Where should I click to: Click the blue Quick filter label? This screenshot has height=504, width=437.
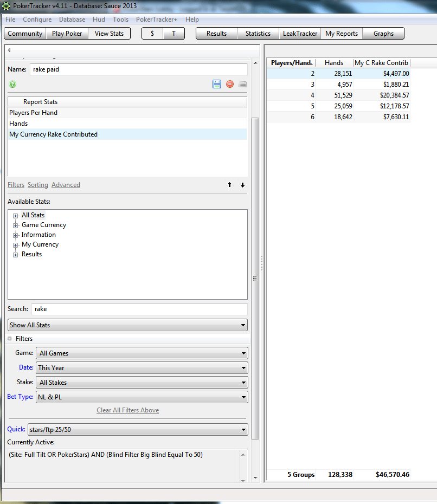tap(16, 429)
